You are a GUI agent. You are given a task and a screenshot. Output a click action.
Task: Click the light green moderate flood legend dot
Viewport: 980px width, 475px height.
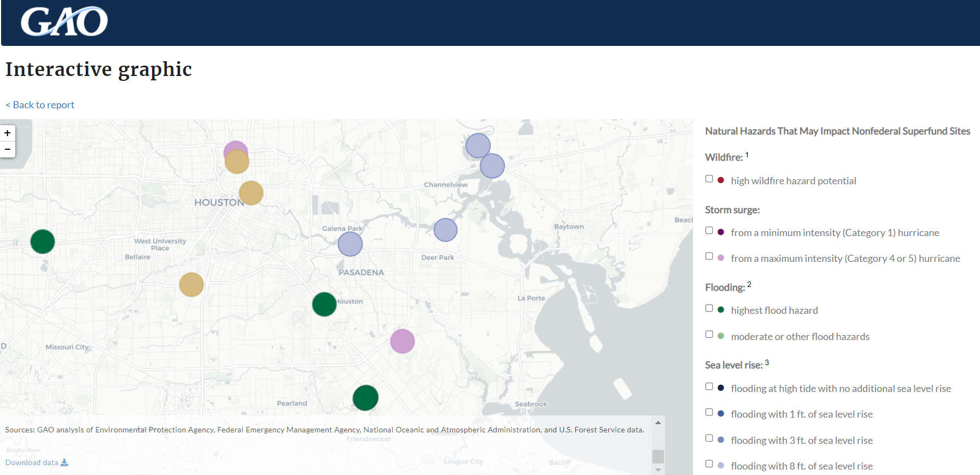(x=721, y=336)
